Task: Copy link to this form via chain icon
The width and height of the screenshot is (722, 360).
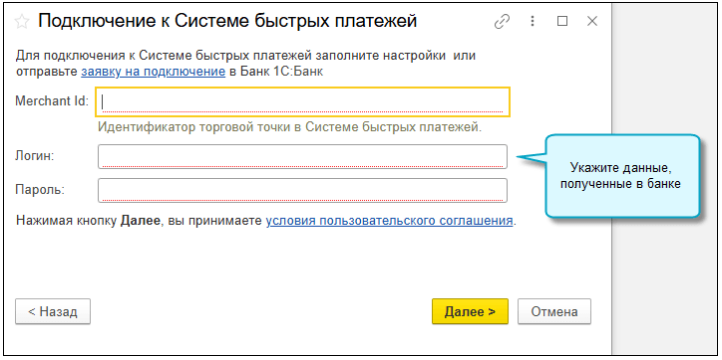Action: (502, 22)
